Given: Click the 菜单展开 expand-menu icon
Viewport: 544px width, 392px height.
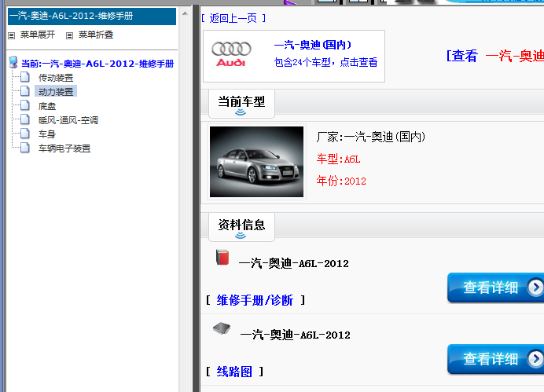Looking at the screenshot, I should (x=12, y=35).
